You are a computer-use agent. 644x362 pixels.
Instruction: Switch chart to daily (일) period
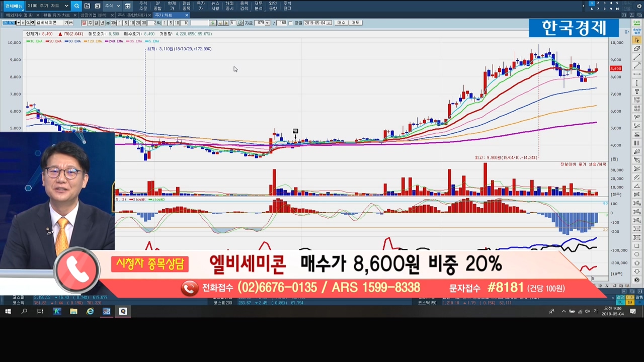pyautogui.click(x=85, y=23)
